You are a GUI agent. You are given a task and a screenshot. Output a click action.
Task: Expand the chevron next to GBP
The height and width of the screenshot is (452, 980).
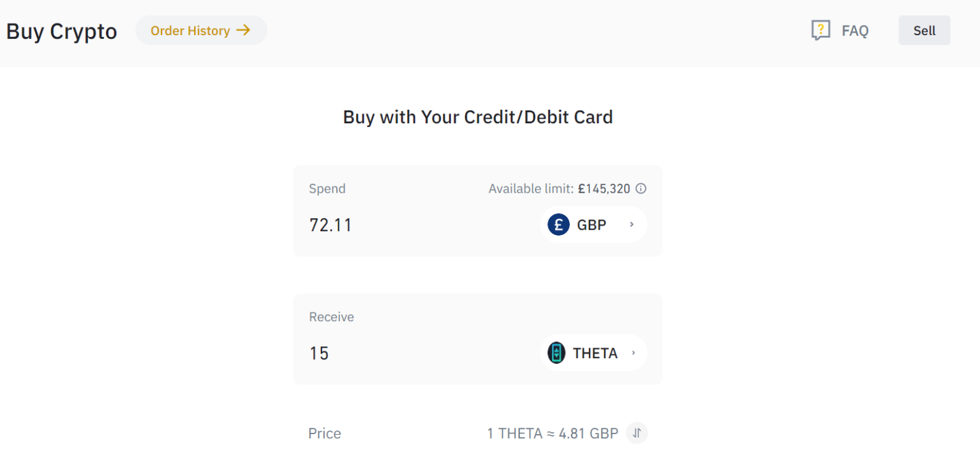click(x=632, y=225)
